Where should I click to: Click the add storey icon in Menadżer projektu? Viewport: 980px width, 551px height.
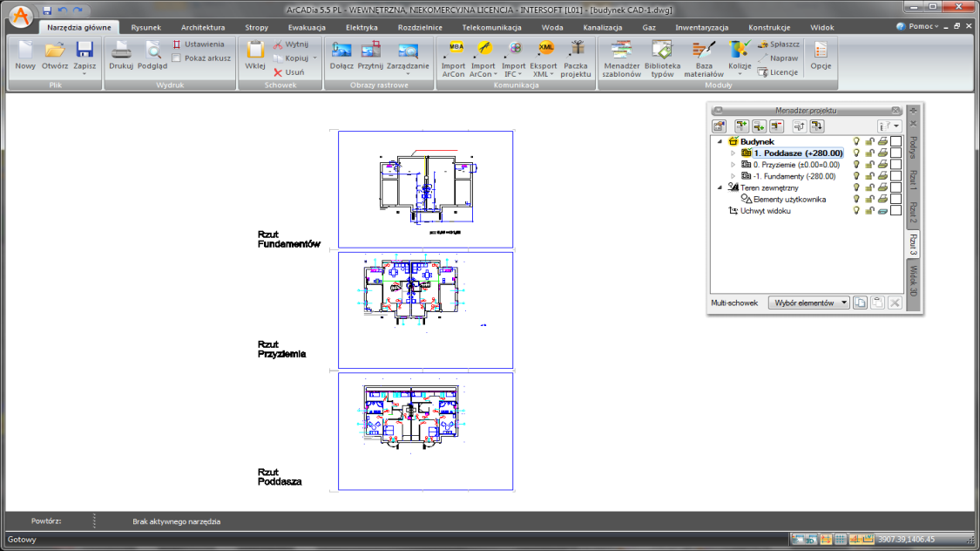[x=742, y=126]
